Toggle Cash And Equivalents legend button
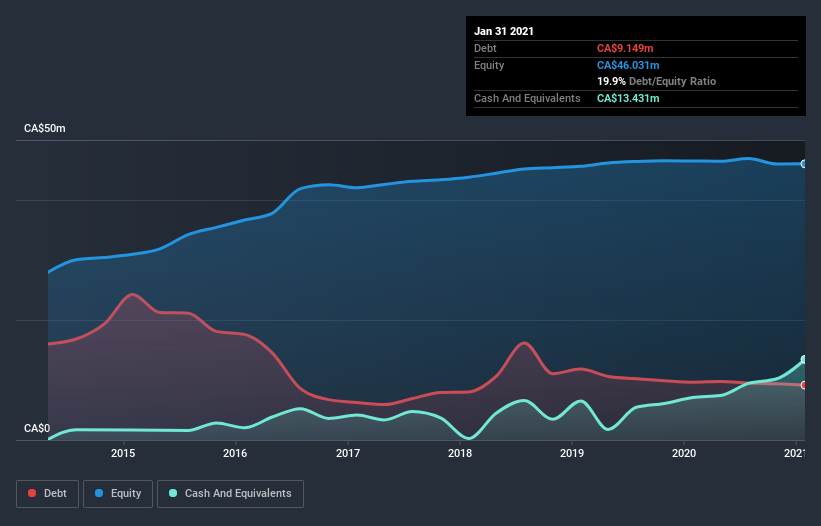821x526 pixels. click(230, 494)
